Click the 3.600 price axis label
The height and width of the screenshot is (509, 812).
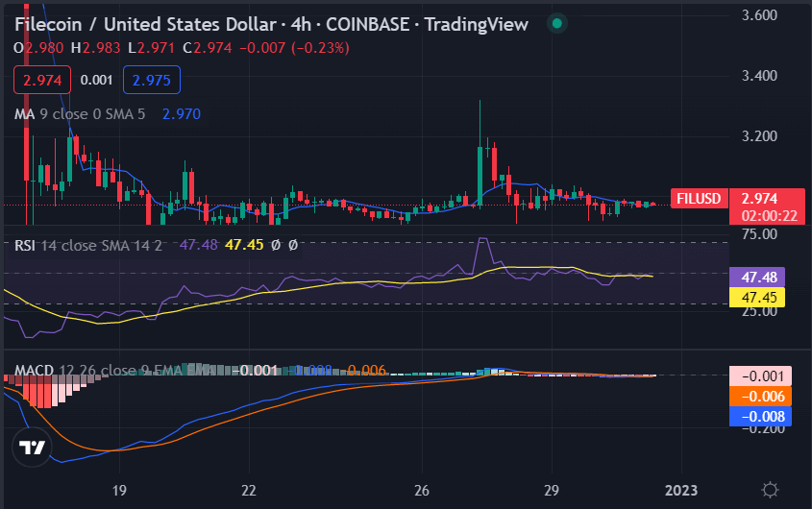click(759, 15)
